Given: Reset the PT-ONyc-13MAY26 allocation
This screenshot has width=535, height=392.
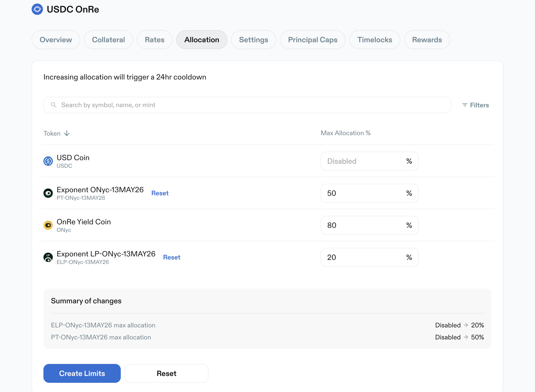Looking at the screenshot, I should click(x=160, y=193).
